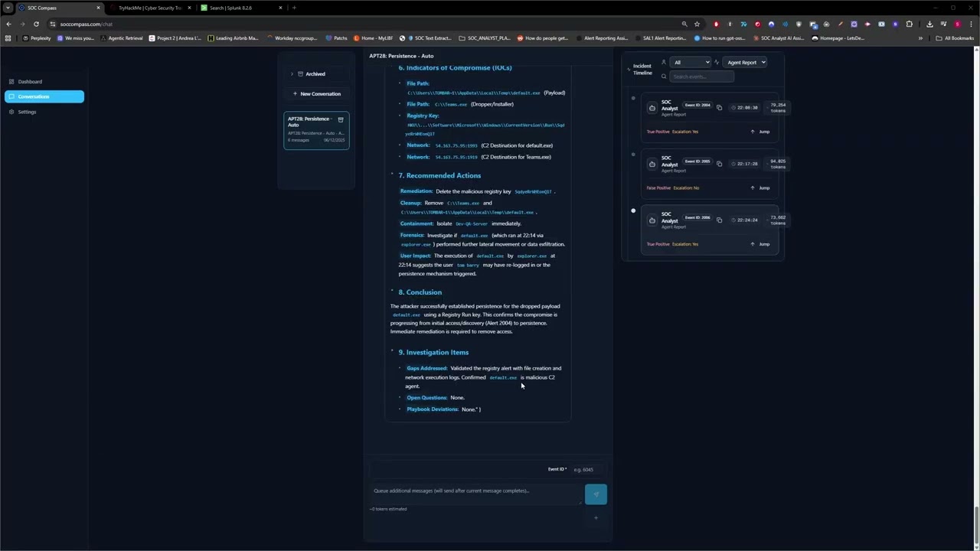Bookmark this page with the star icon
Image resolution: width=980 pixels, height=551 pixels.
pyautogui.click(x=697, y=24)
